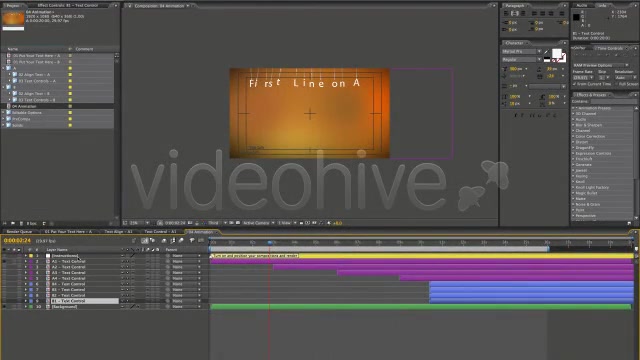Click the graph editor icon in timeline
640x360 pixels.
pyautogui.click(x=201, y=241)
